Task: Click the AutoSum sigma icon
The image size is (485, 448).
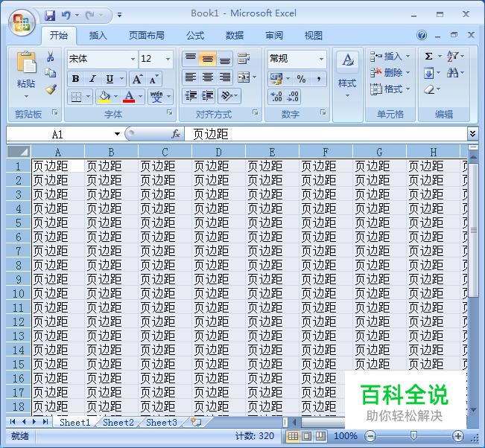Action: pyautogui.click(x=428, y=57)
